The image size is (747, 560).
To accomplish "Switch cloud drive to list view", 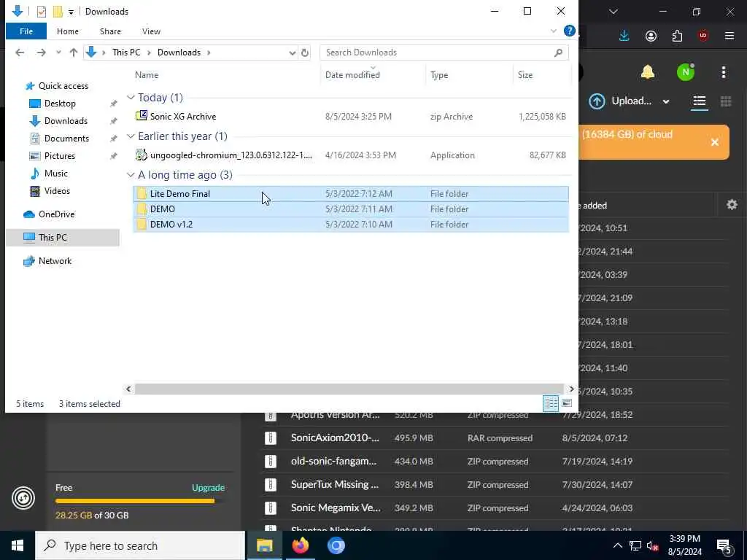I will click(700, 101).
